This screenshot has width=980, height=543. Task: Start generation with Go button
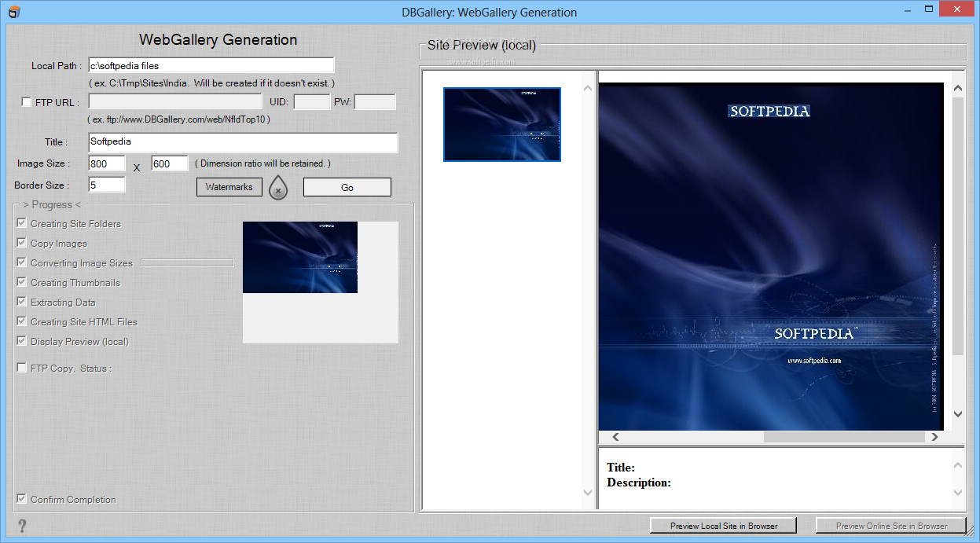point(347,187)
